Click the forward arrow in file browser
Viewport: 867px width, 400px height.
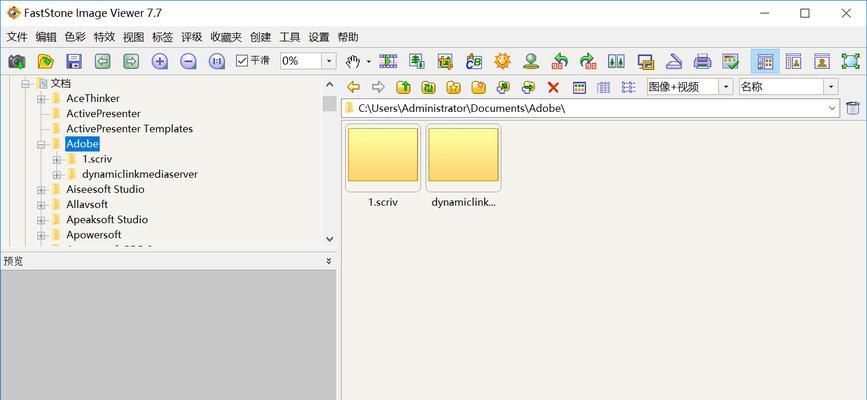point(378,87)
